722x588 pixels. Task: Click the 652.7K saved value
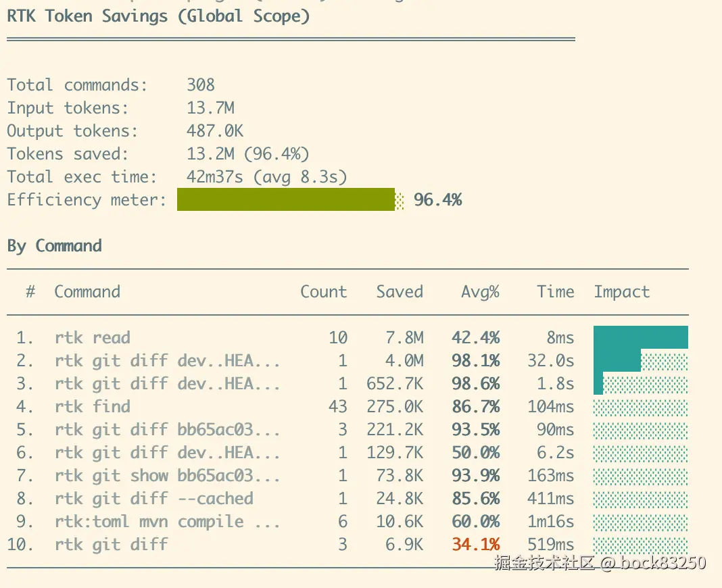[x=395, y=384]
